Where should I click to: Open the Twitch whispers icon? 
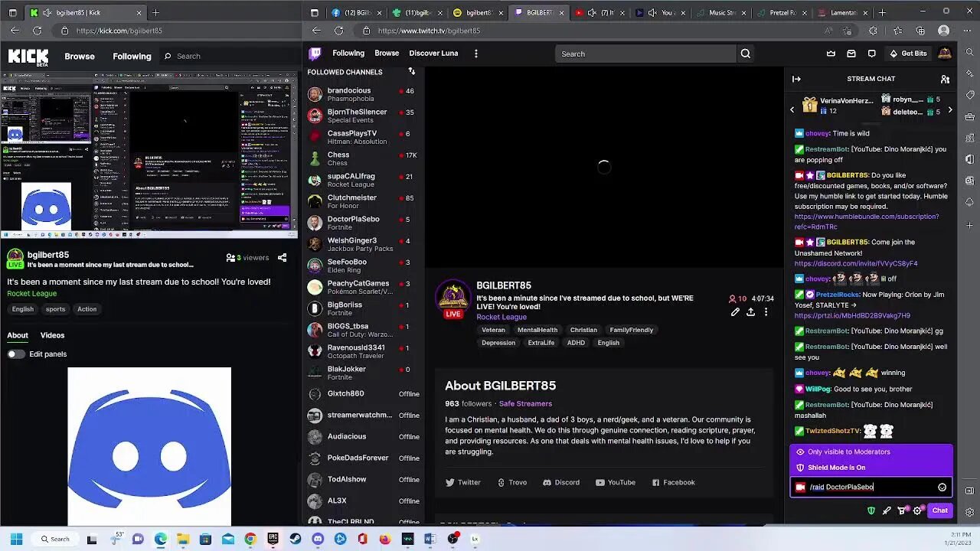coord(871,54)
